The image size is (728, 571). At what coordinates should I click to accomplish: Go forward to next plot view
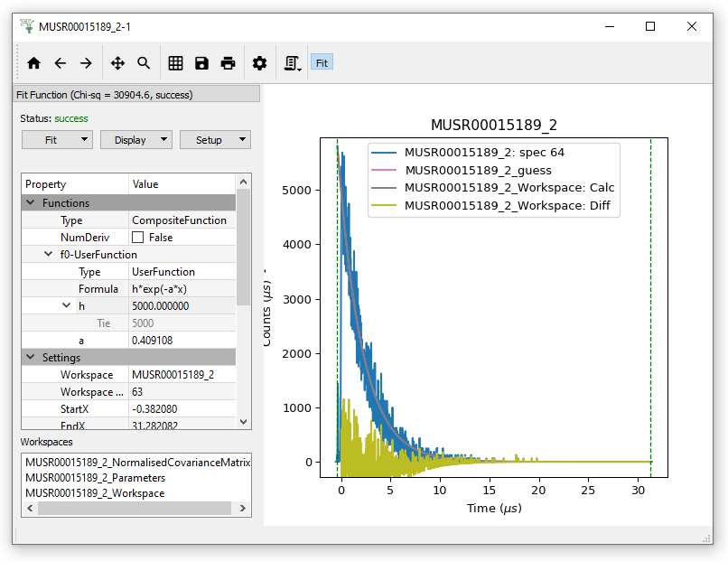coord(86,63)
